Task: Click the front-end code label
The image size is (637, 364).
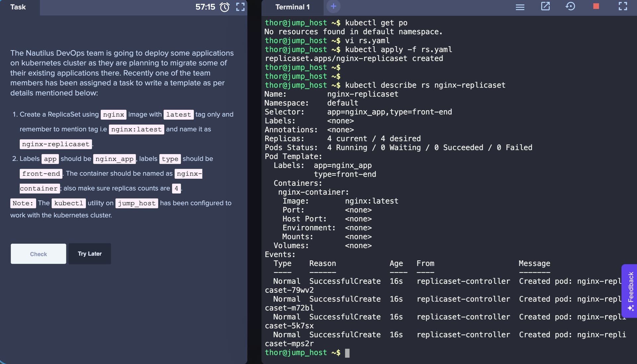Action: coord(41,174)
